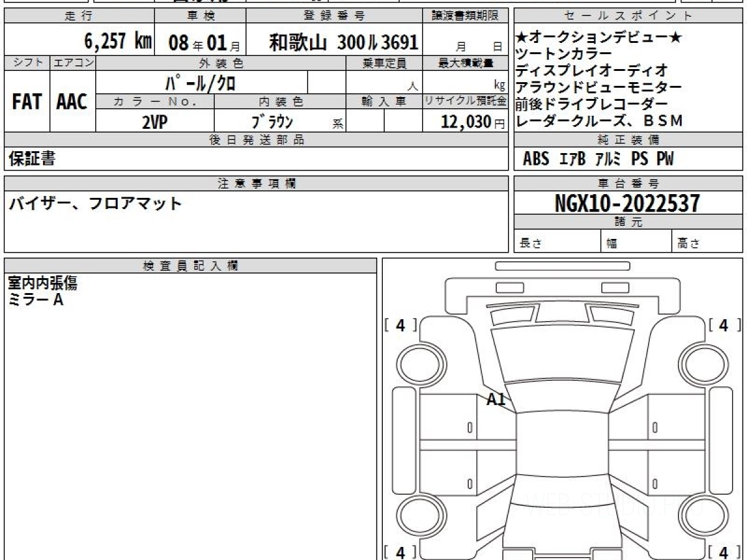Select exterior color パール/クロ
The height and width of the screenshot is (560, 747).
pos(200,82)
